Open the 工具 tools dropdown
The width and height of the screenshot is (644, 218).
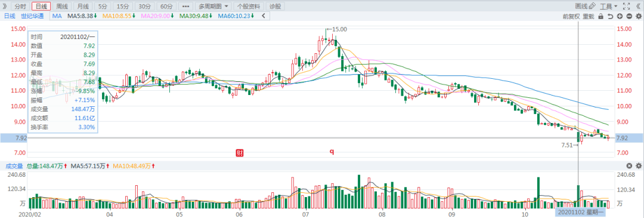[x=609, y=6]
